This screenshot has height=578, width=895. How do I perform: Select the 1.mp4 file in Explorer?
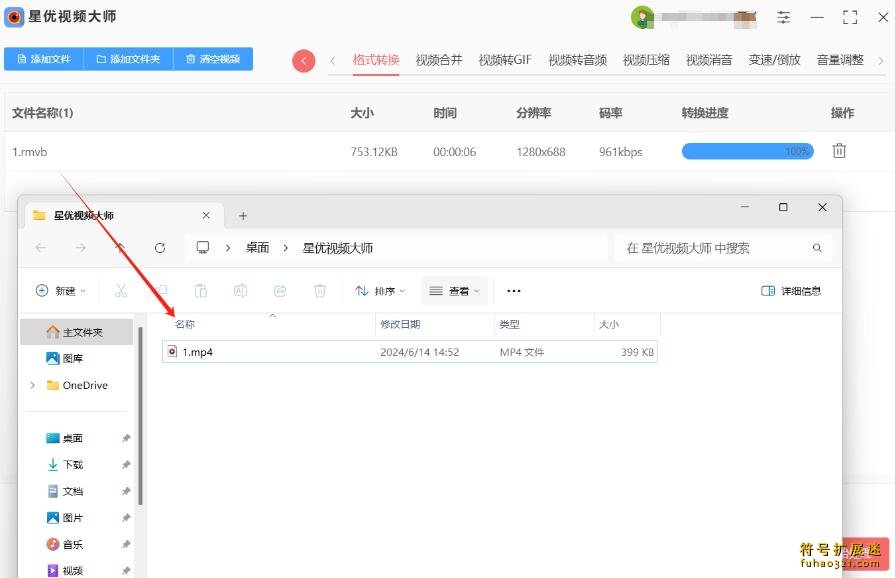410,352
